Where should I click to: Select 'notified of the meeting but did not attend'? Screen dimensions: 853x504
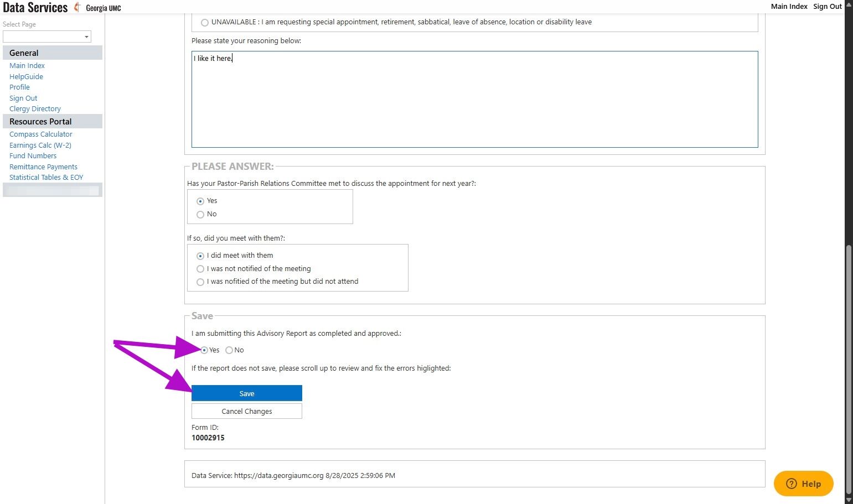(x=200, y=282)
